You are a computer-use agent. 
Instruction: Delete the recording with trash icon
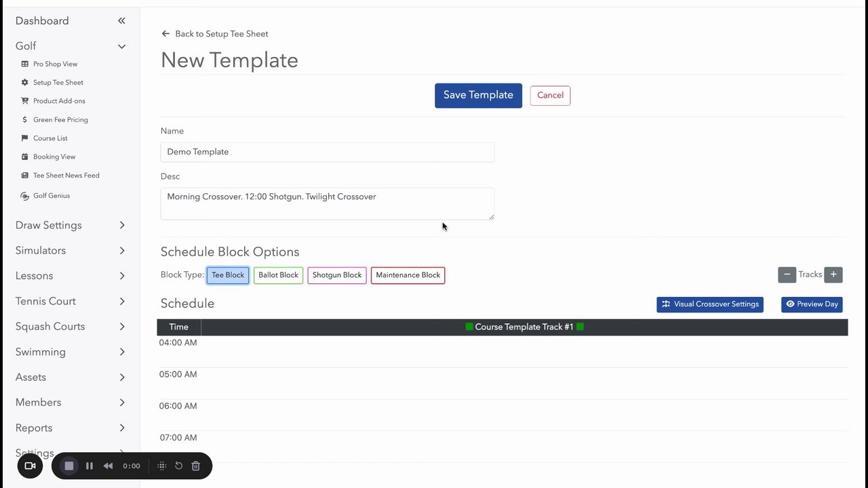coord(195,466)
